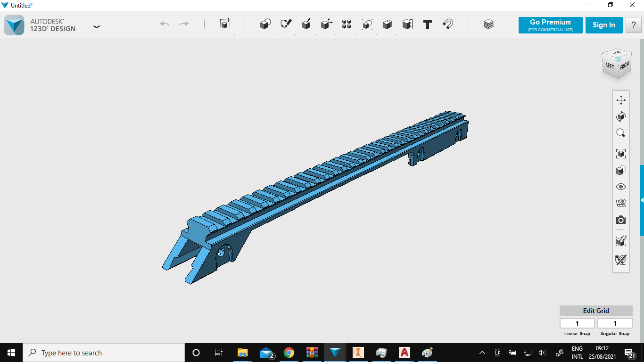
Task: Click the ENG INTL language indicator
Action: (x=578, y=353)
